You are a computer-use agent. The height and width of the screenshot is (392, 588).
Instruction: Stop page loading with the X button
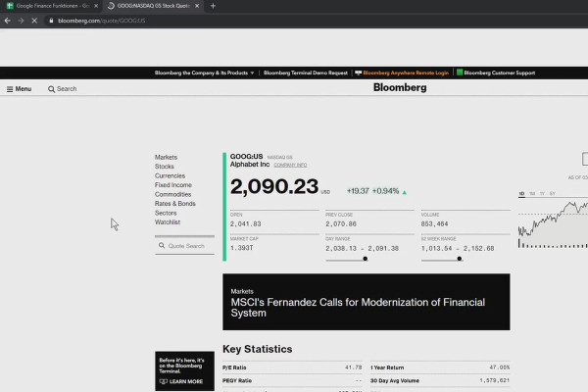34,21
